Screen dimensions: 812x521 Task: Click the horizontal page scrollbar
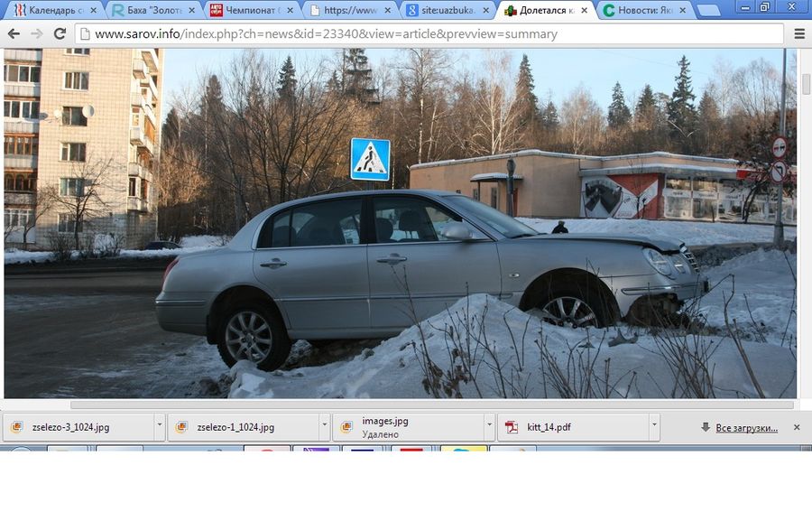(431, 405)
